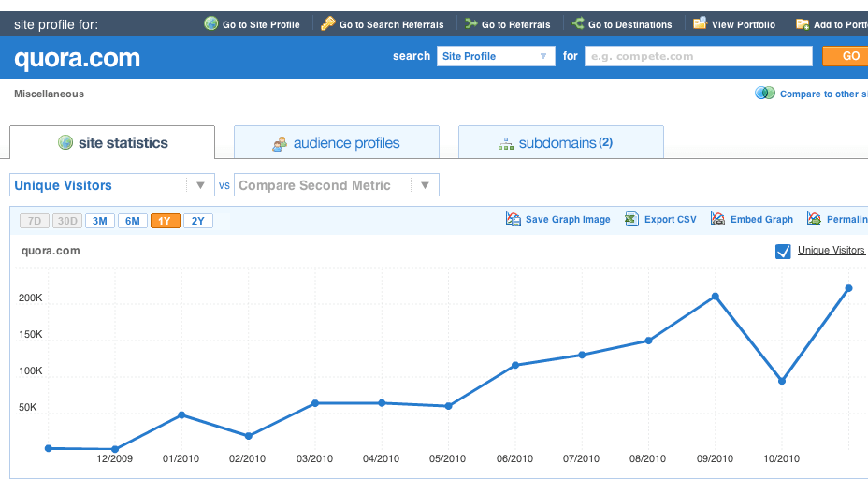Open the Unique Visitors metric dropdown
The height and width of the screenshot is (479, 868).
coord(112,185)
